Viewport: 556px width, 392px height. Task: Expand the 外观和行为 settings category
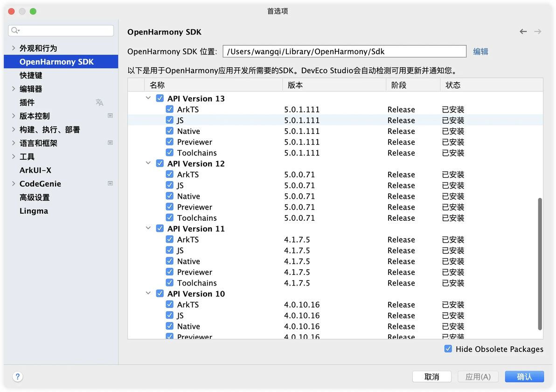(14, 48)
